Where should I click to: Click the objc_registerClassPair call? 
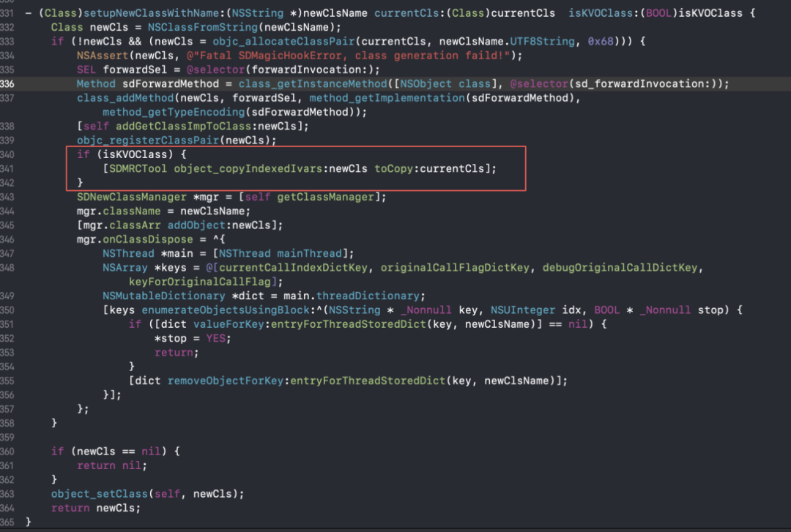pyautogui.click(x=148, y=141)
